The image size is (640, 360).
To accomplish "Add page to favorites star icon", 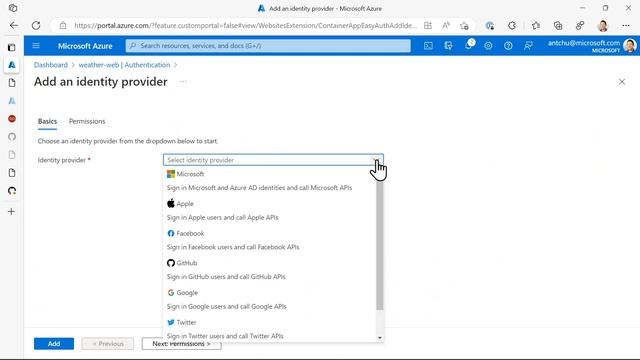I will (464, 26).
